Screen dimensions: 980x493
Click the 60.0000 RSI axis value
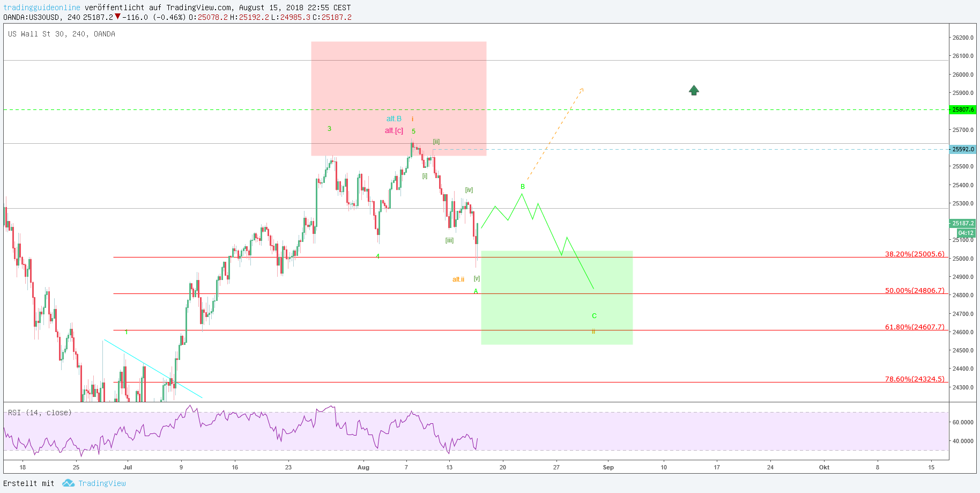(x=963, y=422)
